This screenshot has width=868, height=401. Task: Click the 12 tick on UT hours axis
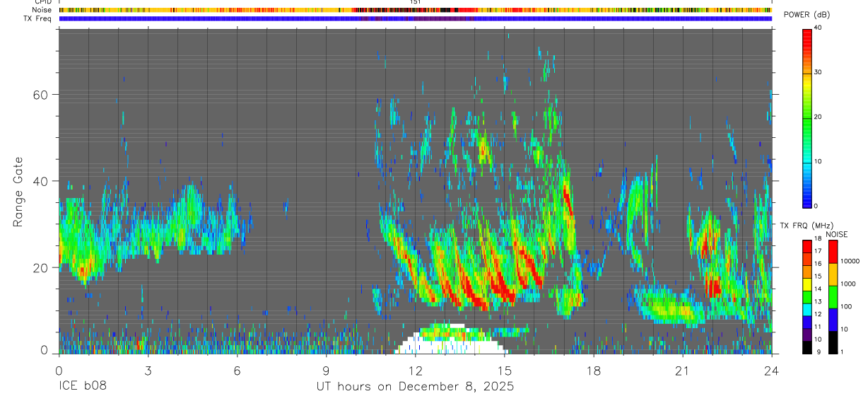click(x=415, y=370)
